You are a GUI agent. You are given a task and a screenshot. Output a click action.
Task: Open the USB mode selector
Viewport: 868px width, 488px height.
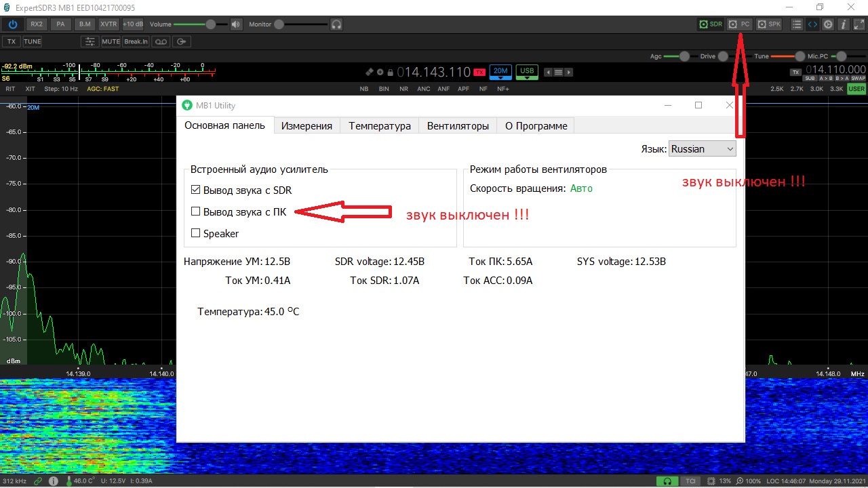526,71
